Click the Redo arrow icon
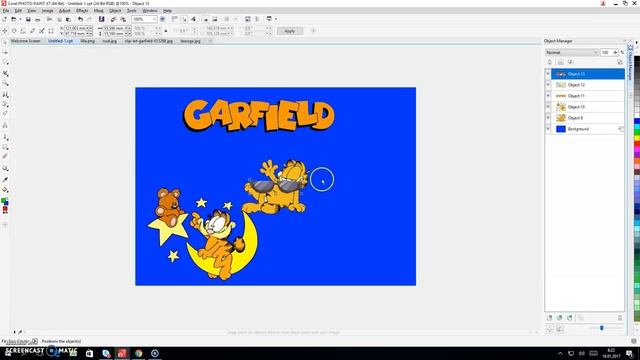This screenshot has width=640, height=360. [90, 19]
